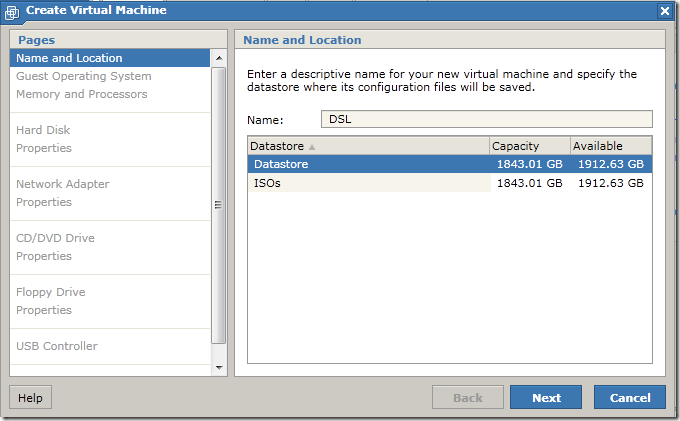Click the Pages list scroll up arrow
680x421 pixels.
coord(219,58)
